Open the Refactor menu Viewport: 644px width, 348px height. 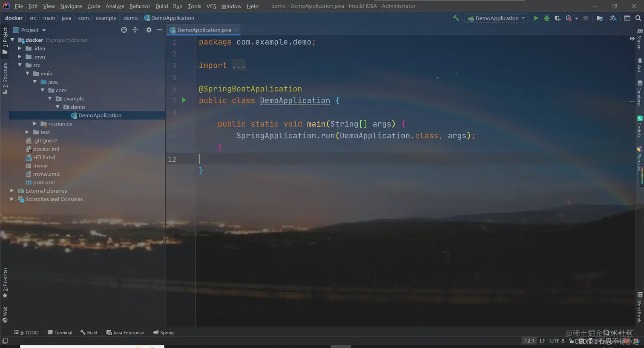(x=140, y=6)
